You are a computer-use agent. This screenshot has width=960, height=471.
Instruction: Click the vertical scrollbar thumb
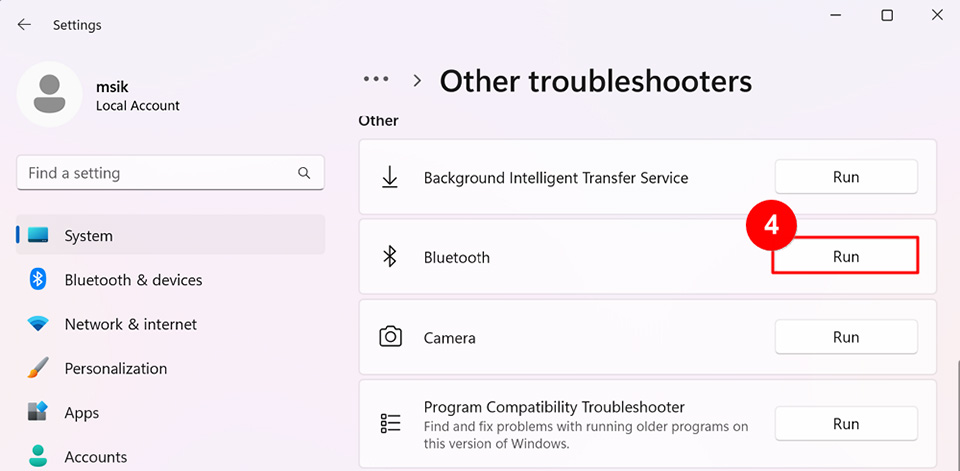[x=958, y=416]
